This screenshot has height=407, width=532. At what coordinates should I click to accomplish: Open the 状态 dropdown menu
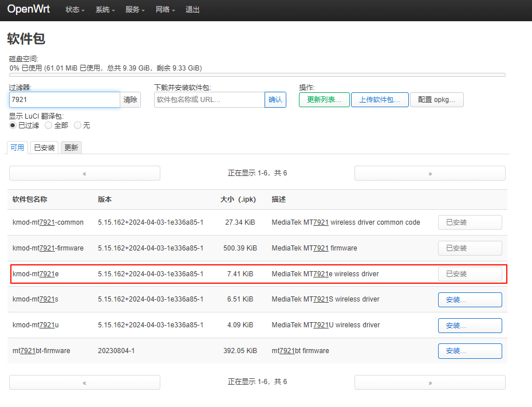tap(75, 10)
